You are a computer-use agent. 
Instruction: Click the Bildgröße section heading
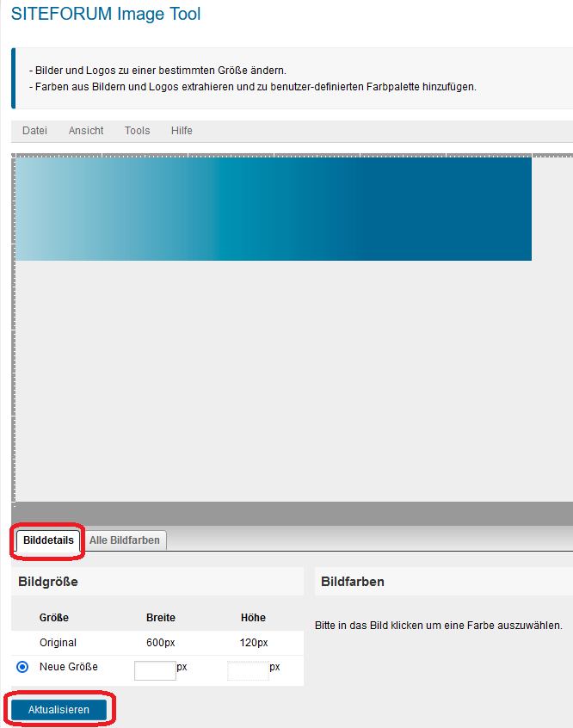tap(48, 582)
